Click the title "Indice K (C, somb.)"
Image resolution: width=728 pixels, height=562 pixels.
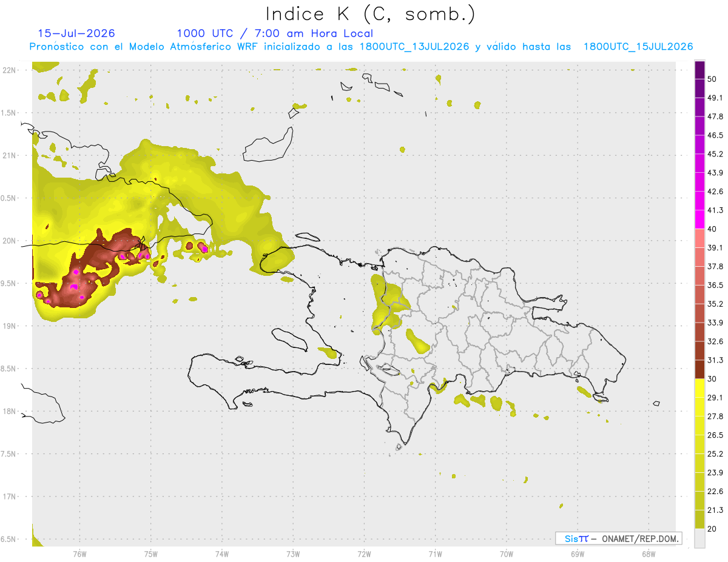click(x=371, y=14)
